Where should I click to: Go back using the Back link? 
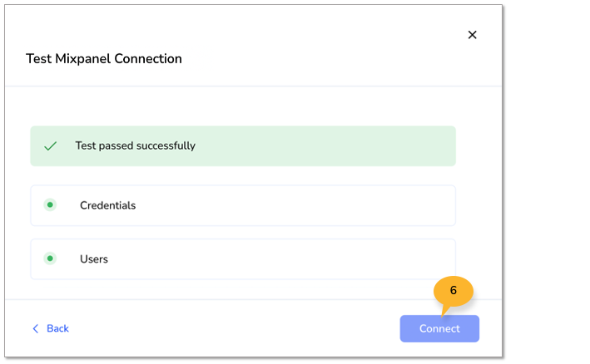click(51, 329)
